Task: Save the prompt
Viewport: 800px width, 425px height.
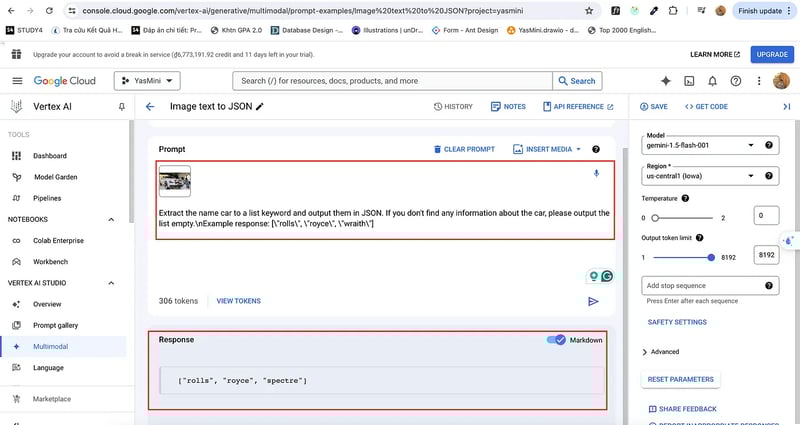Action: click(654, 107)
